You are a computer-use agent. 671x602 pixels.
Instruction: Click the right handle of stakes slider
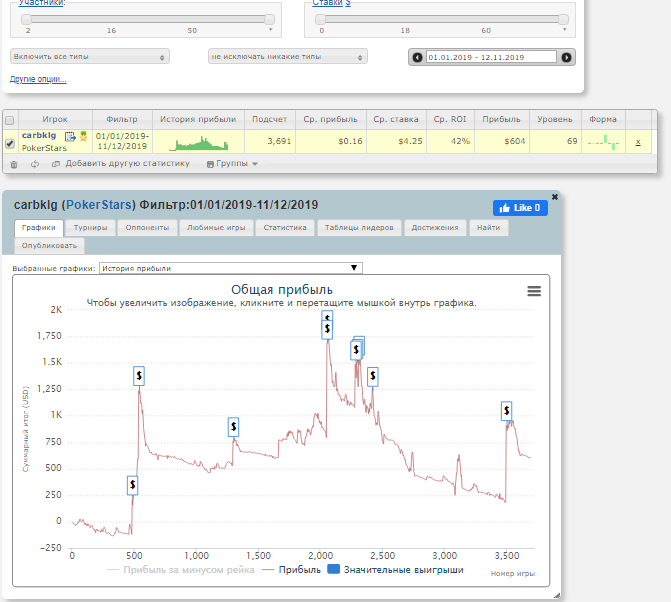coord(564,19)
